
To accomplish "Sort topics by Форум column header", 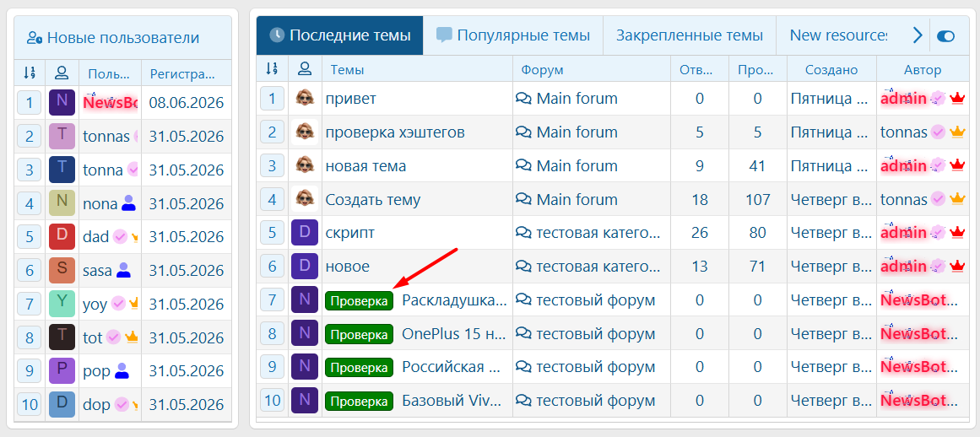I will 543,70.
